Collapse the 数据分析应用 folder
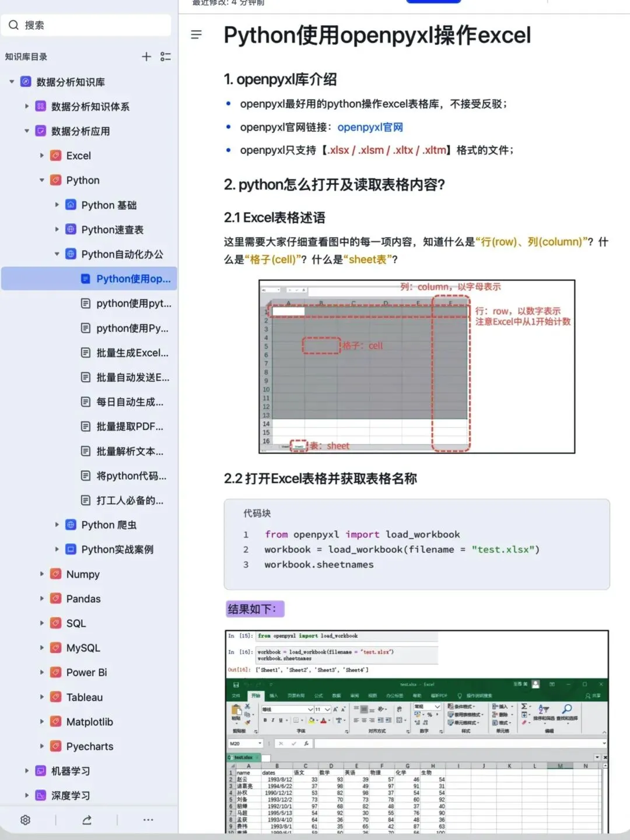 pyautogui.click(x=27, y=131)
